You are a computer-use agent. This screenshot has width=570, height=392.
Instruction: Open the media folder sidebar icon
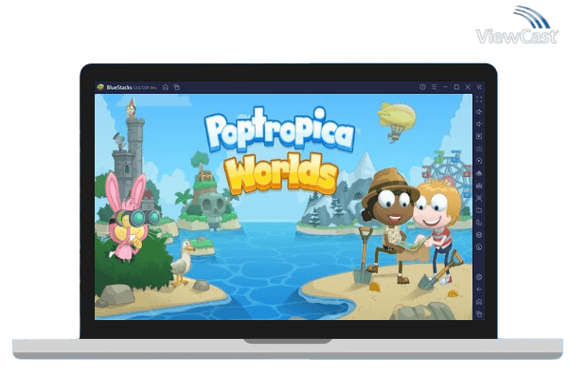pos(479,210)
